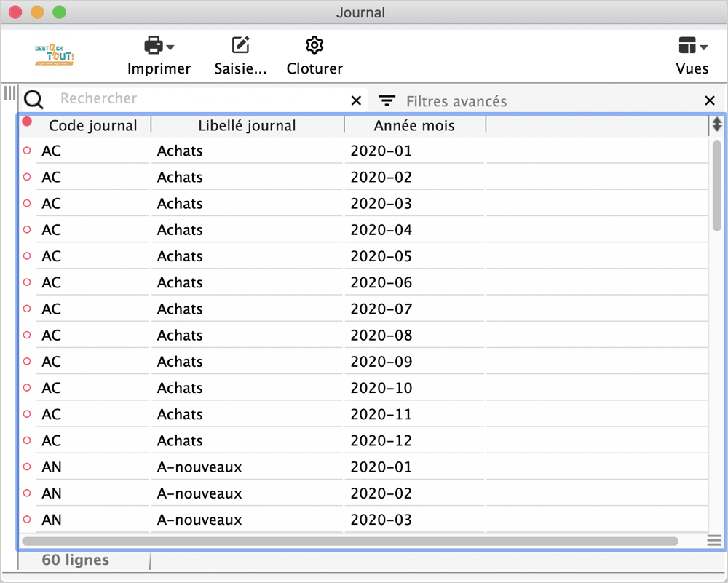Focus the Rechercher search field

199,98
